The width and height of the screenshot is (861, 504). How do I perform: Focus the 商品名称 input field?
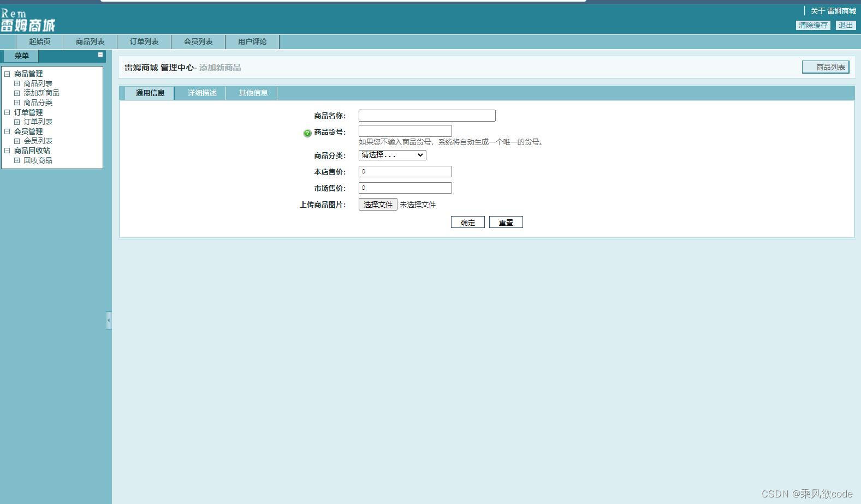(x=427, y=116)
